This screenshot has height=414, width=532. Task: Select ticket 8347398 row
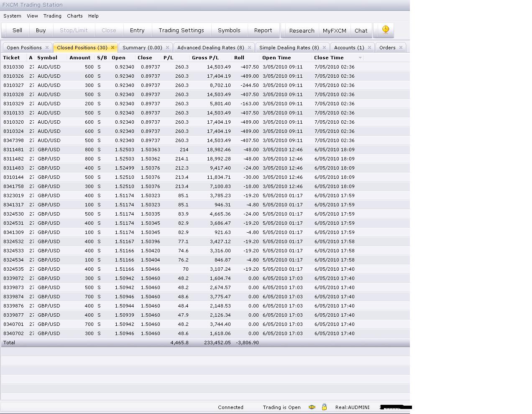pyautogui.click(x=205, y=140)
